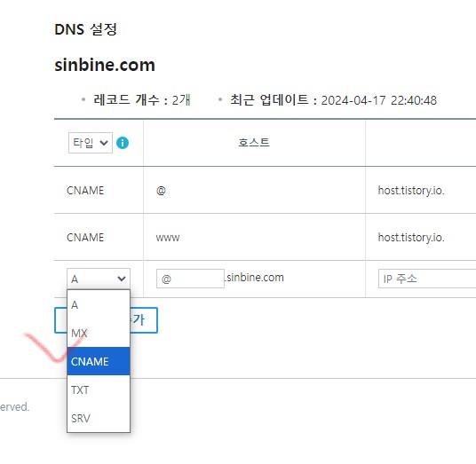Collapse the record type dropdown showing A

[x=99, y=279]
